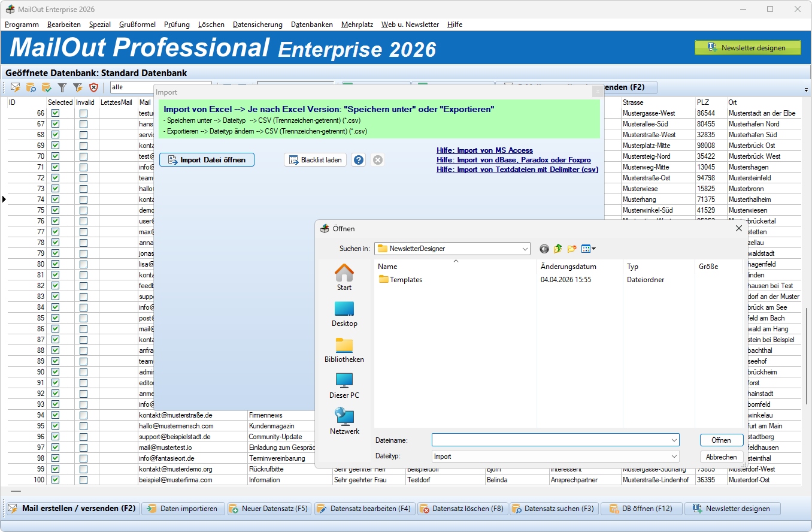Close the Öffnen dialog with its X button
812x532 pixels.
[x=739, y=228]
